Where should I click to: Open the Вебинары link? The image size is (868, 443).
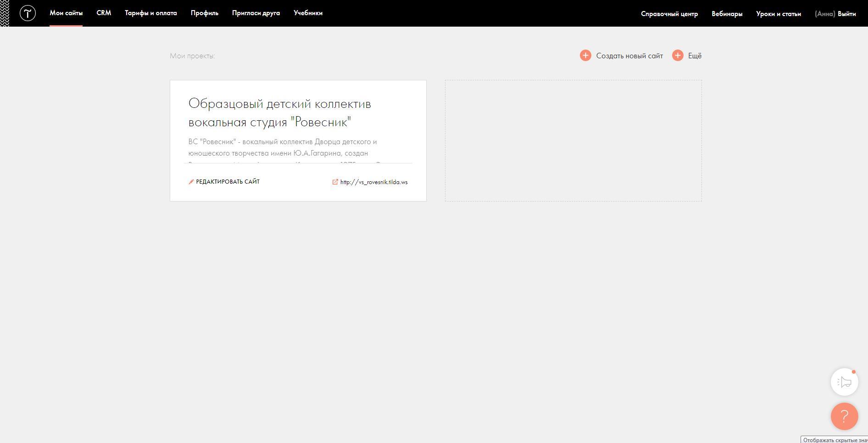727,14
